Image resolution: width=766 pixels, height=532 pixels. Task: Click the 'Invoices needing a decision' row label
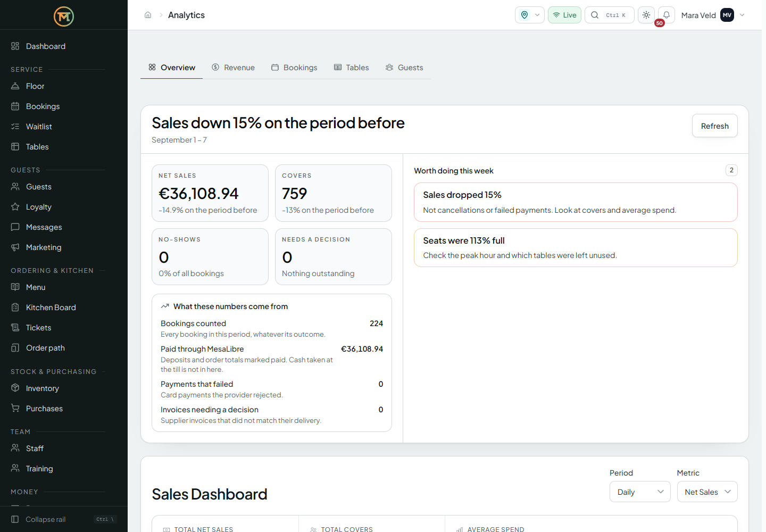tap(210, 410)
